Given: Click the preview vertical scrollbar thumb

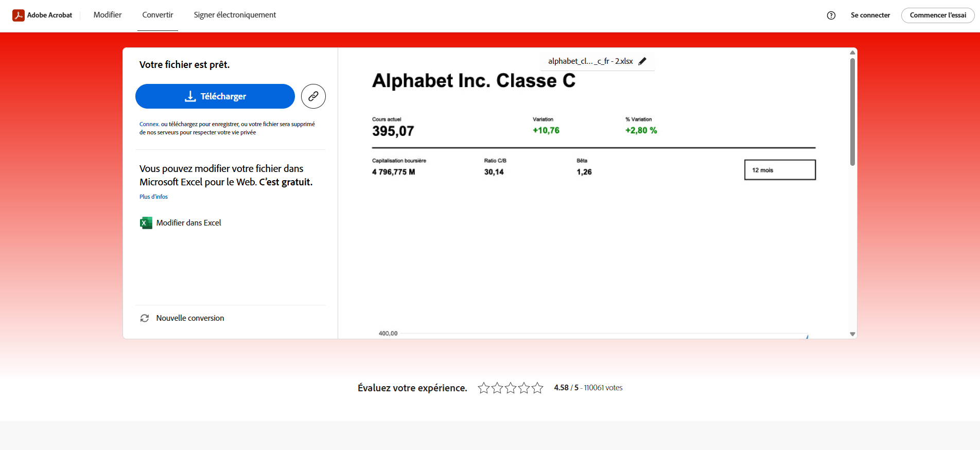Looking at the screenshot, I should [852, 112].
